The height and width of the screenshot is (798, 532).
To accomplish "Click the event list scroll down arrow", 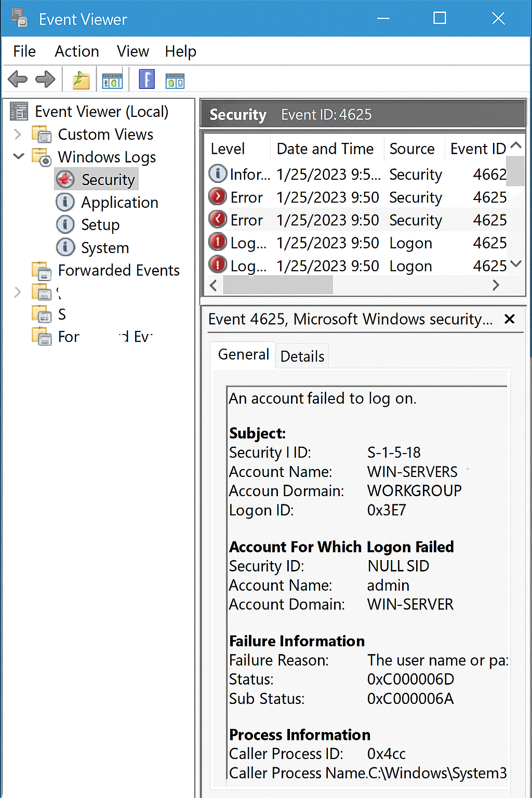I will click(x=516, y=264).
